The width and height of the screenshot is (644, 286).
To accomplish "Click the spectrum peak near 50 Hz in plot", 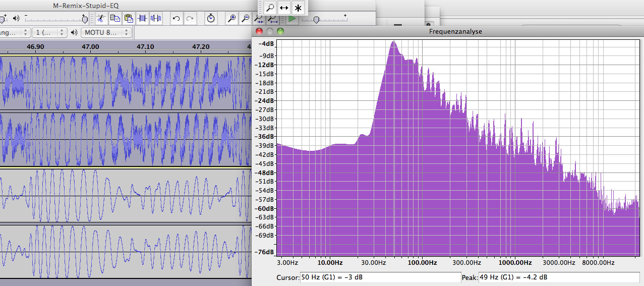I will pyautogui.click(x=393, y=42).
